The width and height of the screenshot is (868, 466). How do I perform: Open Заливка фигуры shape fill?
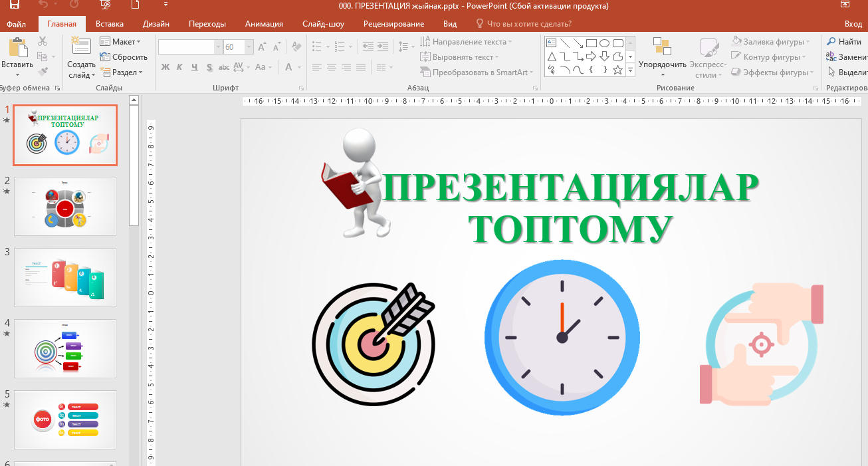point(770,42)
